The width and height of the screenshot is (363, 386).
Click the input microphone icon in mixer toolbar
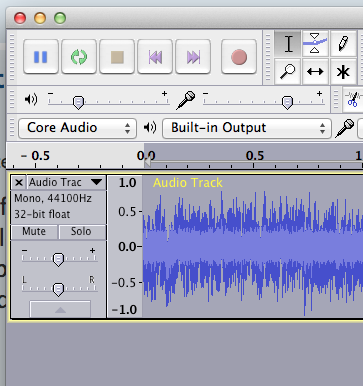[x=186, y=100]
